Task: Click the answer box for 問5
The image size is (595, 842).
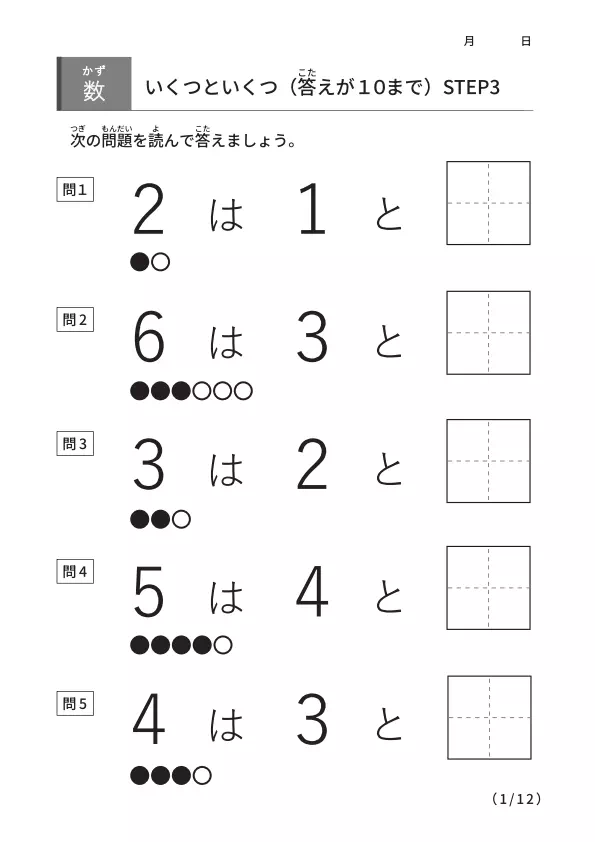Action: click(x=489, y=717)
